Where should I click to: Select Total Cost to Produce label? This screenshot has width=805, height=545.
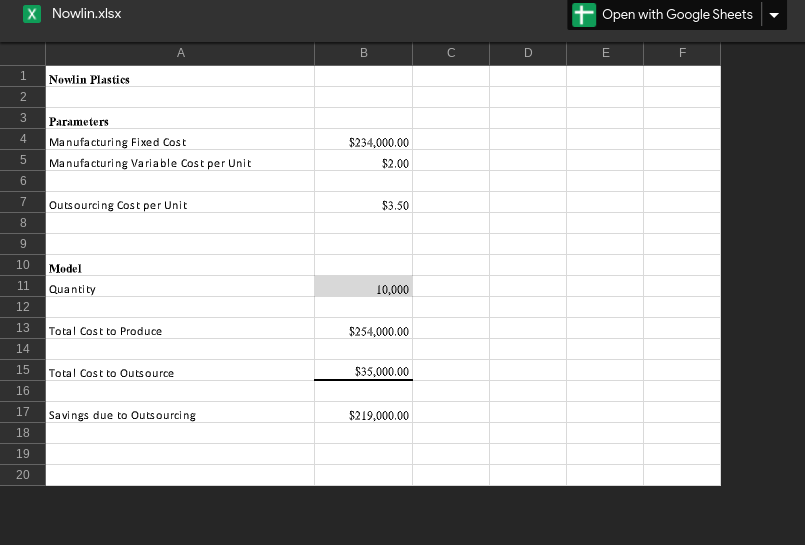tap(180, 328)
